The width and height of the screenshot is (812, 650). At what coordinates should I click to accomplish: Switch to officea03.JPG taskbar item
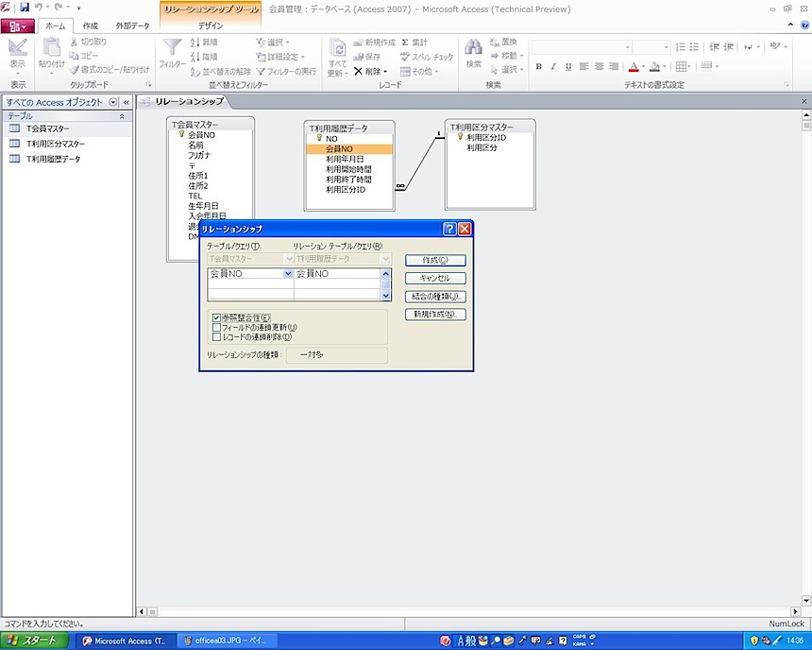coord(227,641)
